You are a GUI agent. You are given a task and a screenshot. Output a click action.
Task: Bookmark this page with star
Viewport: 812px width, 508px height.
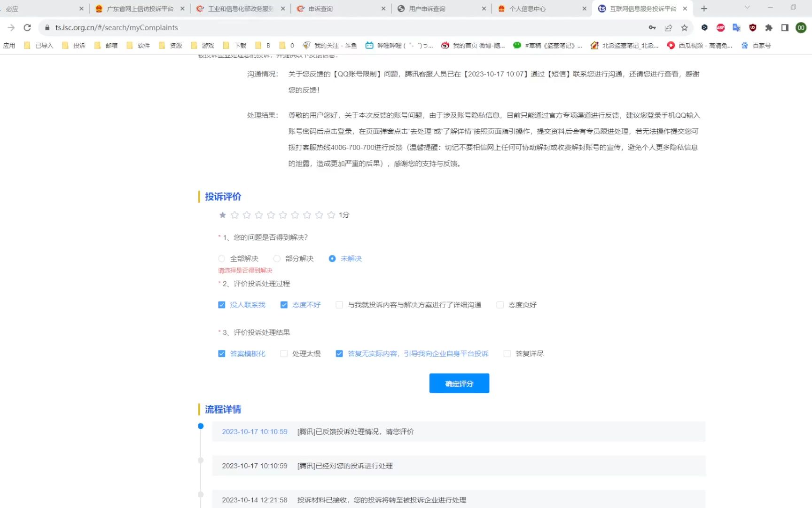684,28
